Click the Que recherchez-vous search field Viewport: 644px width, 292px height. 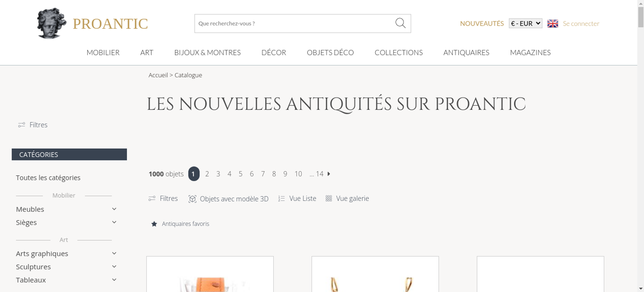[295, 23]
